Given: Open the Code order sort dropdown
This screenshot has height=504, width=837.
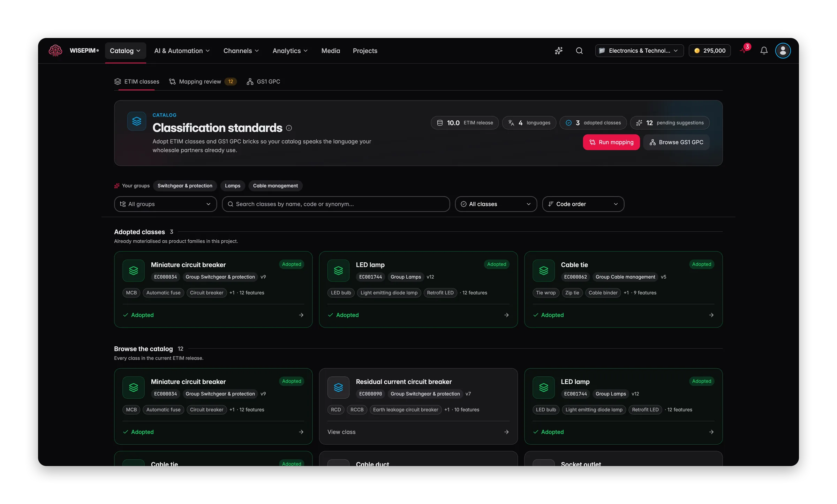Looking at the screenshot, I should (583, 204).
